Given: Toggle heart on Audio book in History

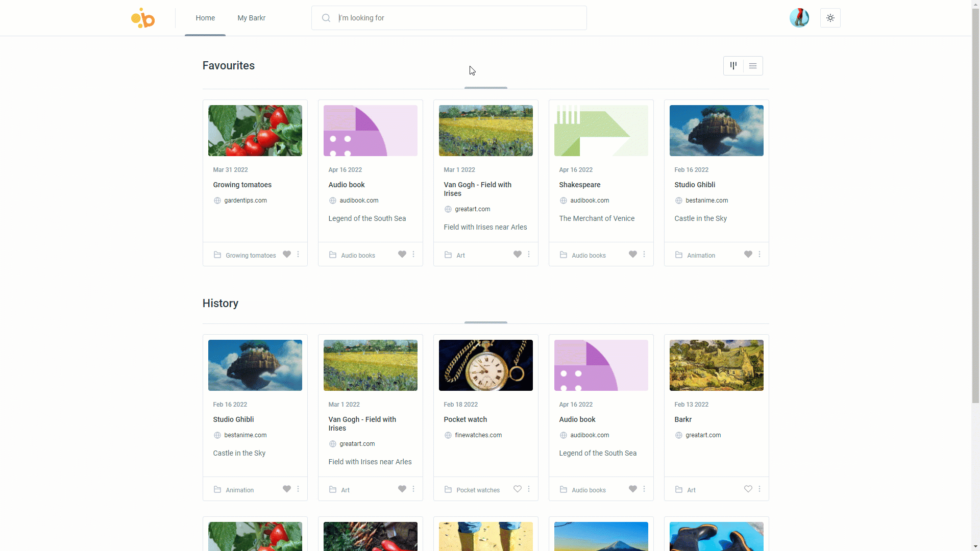Looking at the screenshot, I should tap(633, 489).
